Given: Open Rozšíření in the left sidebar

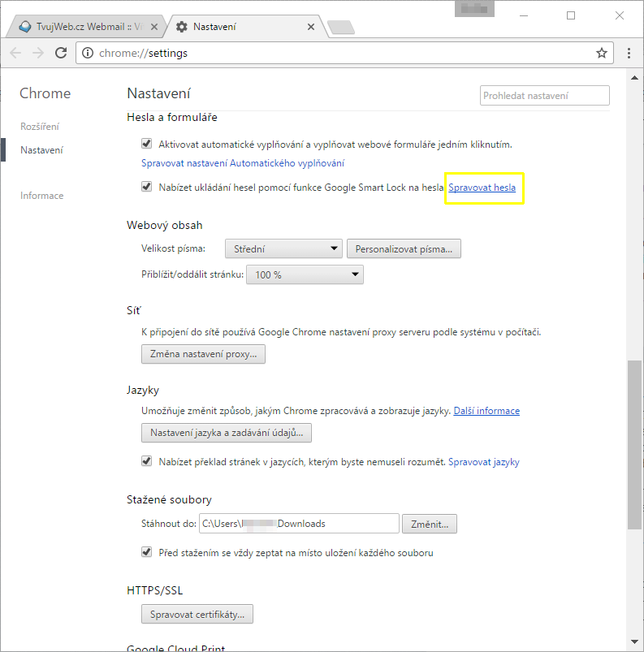Looking at the screenshot, I should (40, 127).
